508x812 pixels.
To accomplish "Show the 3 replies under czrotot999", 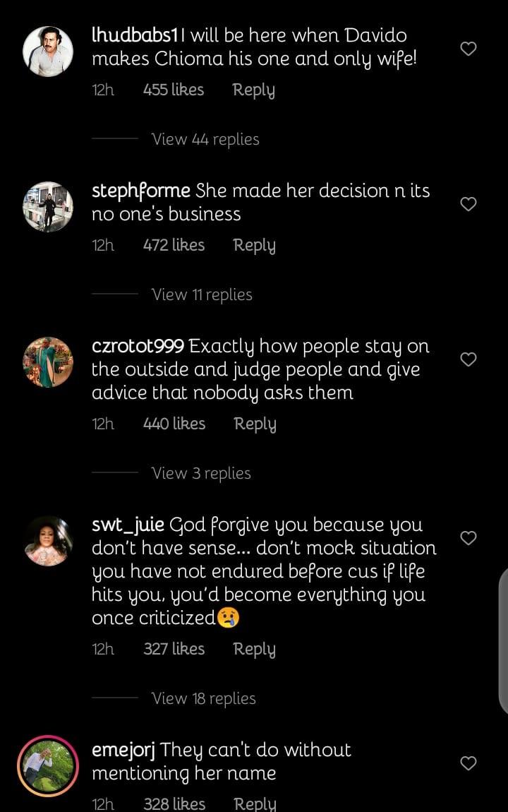I will point(201,473).
